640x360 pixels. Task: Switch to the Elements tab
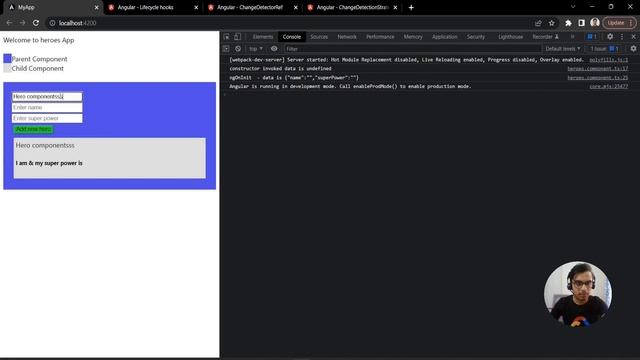263,37
